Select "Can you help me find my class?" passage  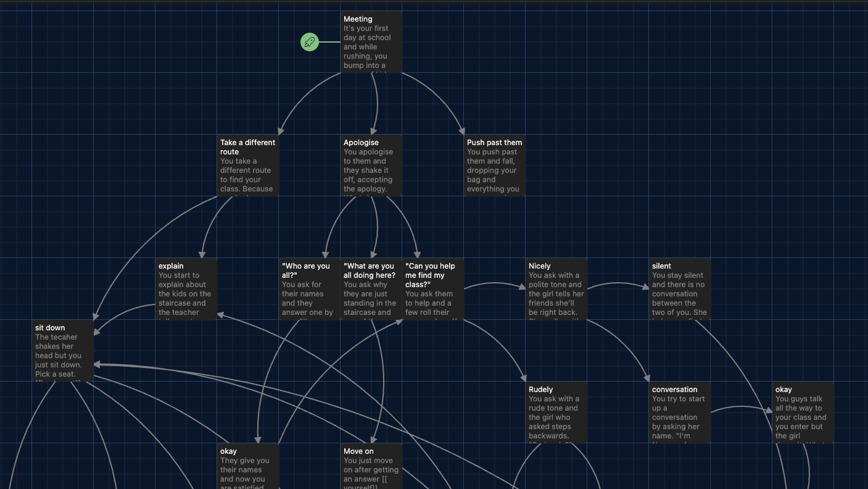(x=433, y=289)
